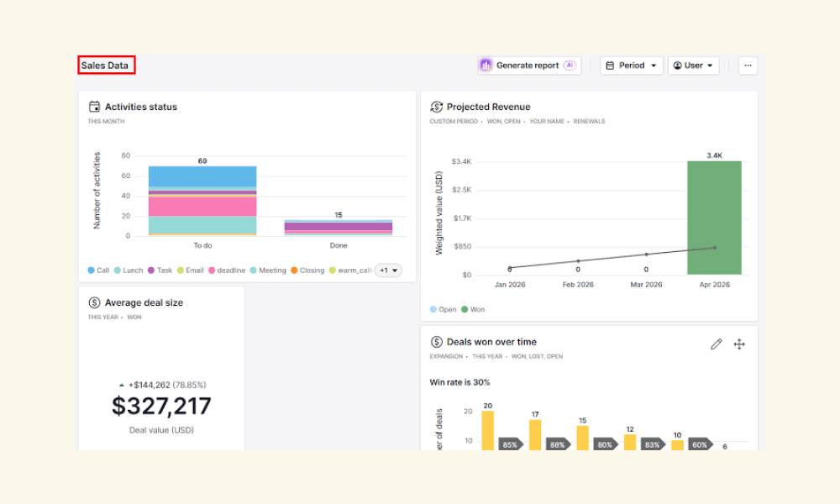Screen dimensions: 840x504
Task: Click the yellow bar labeled 15 in Deals won
Action: [583, 438]
